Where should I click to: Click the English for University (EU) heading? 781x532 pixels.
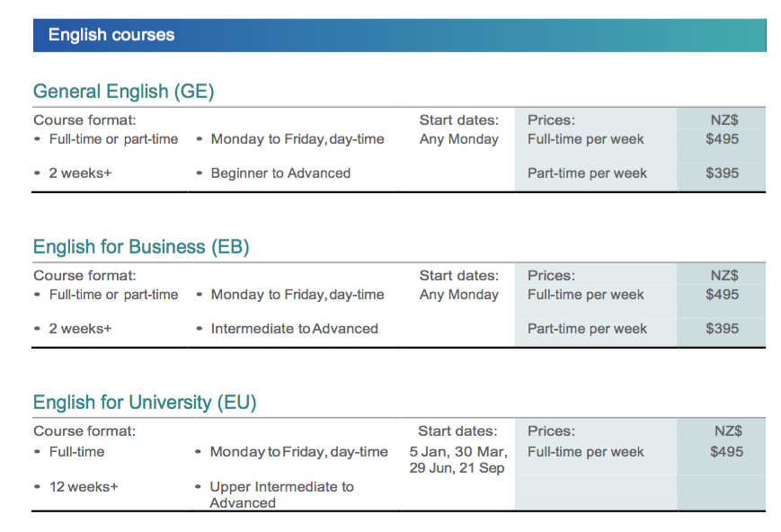click(x=145, y=402)
